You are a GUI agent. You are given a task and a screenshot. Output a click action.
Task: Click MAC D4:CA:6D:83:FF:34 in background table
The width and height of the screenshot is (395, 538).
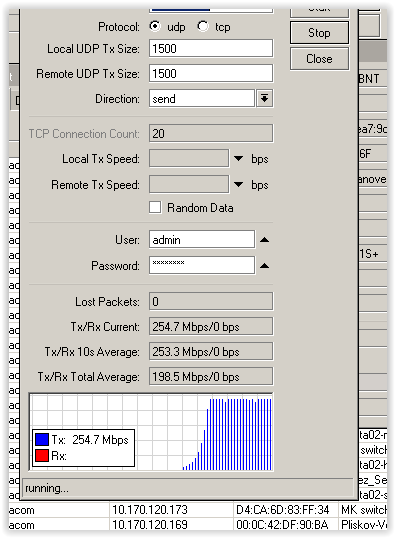pyautogui.click(x=282, y=510)
